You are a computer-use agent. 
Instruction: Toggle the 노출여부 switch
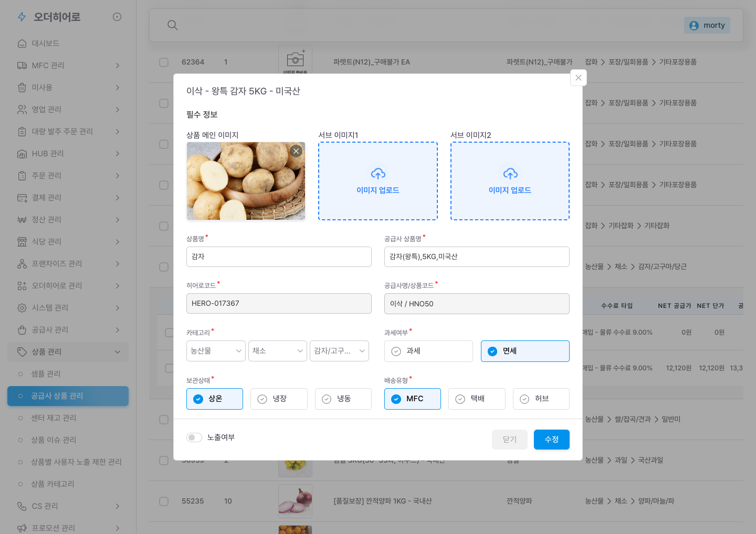(194, 437)
